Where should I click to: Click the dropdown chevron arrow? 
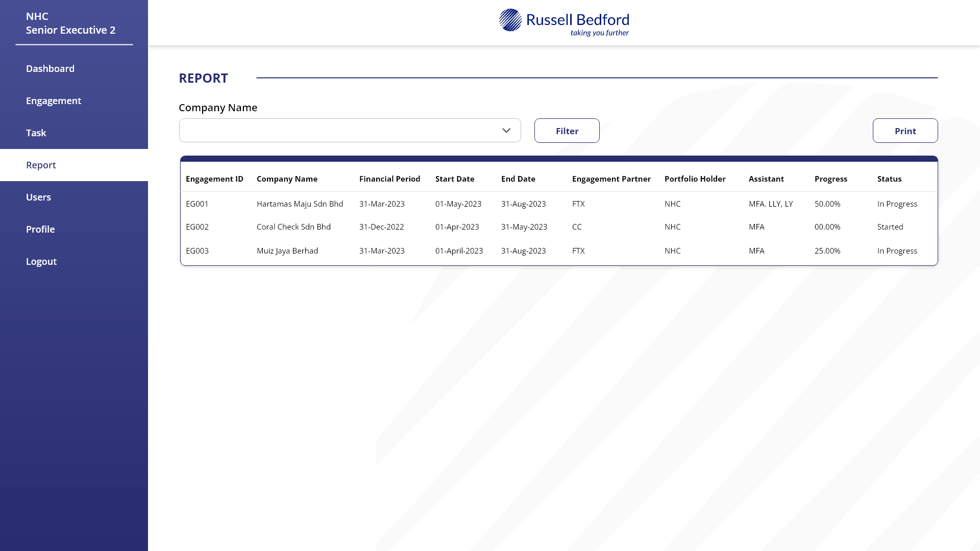(x=507, y=131)
